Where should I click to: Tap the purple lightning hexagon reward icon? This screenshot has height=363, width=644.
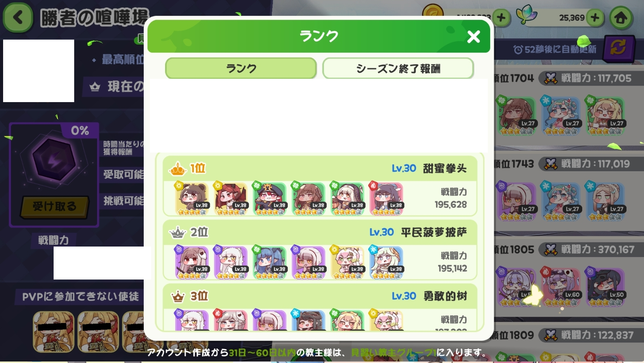[x=54, y=160]
